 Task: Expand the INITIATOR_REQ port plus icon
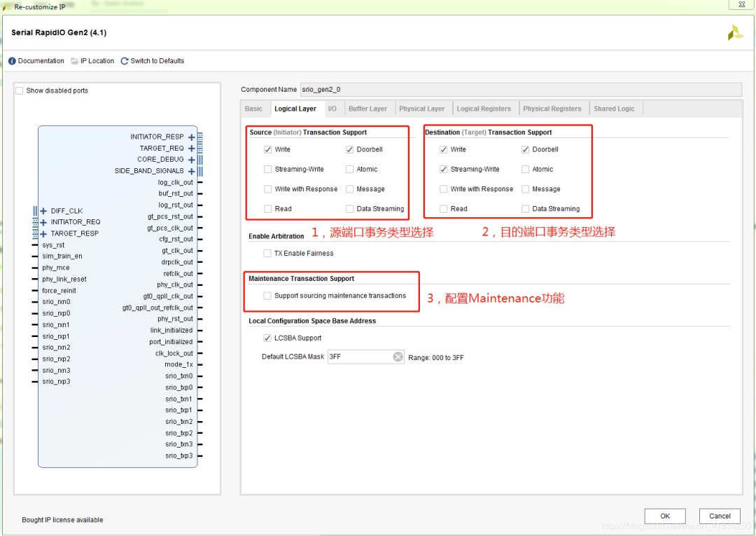[43, 222]
